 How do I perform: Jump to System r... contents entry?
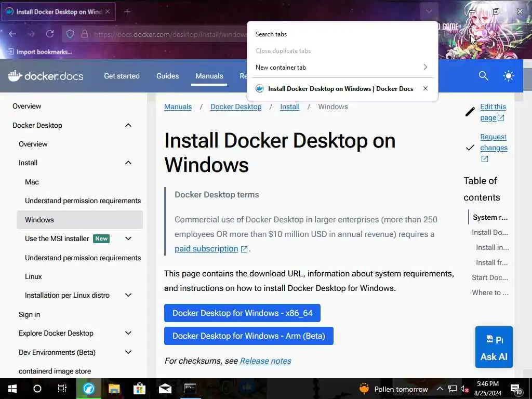tap(490, 218)
